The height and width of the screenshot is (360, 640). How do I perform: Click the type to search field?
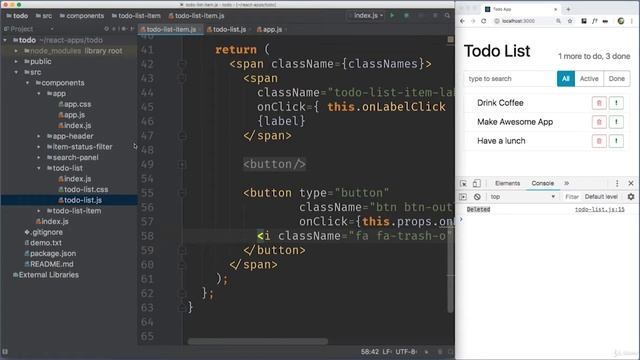pyautogui.click(x=510, y=79)
